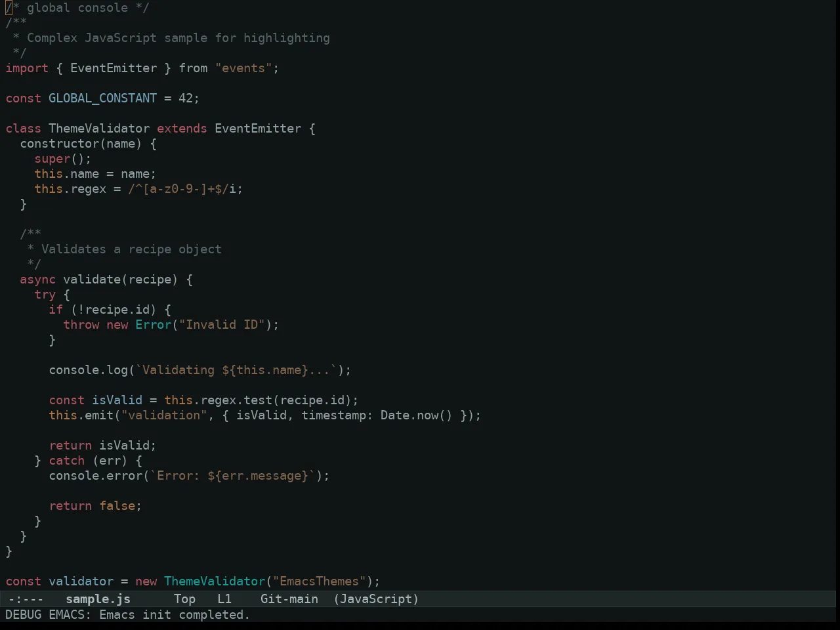Click the echo area message 'Emacs init completed.'
Viewport: 840px width, 630px height.
175,615
